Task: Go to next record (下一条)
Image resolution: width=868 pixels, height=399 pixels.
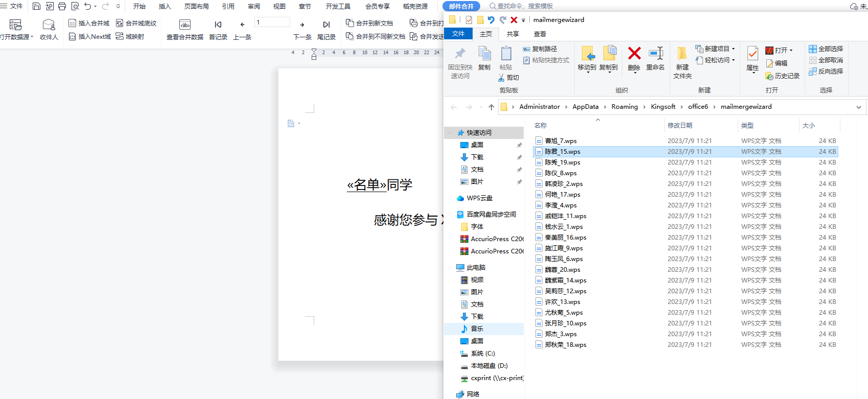Action: coord(302,30)
